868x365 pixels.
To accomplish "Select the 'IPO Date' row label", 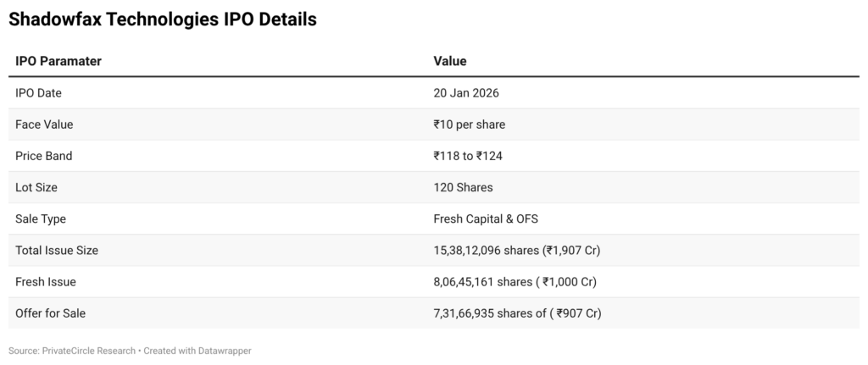I will click(x=38, y=93).
